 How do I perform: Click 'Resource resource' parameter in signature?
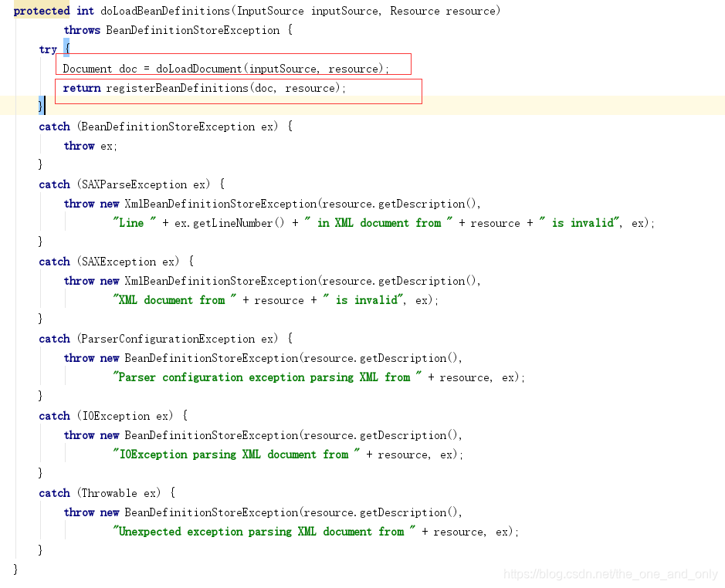coord(442,11)
